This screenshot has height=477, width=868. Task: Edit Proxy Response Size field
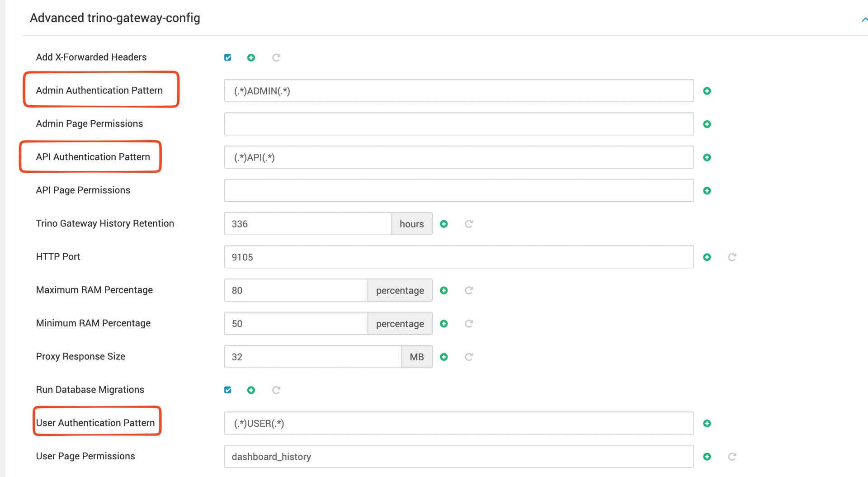coord(313,357)
